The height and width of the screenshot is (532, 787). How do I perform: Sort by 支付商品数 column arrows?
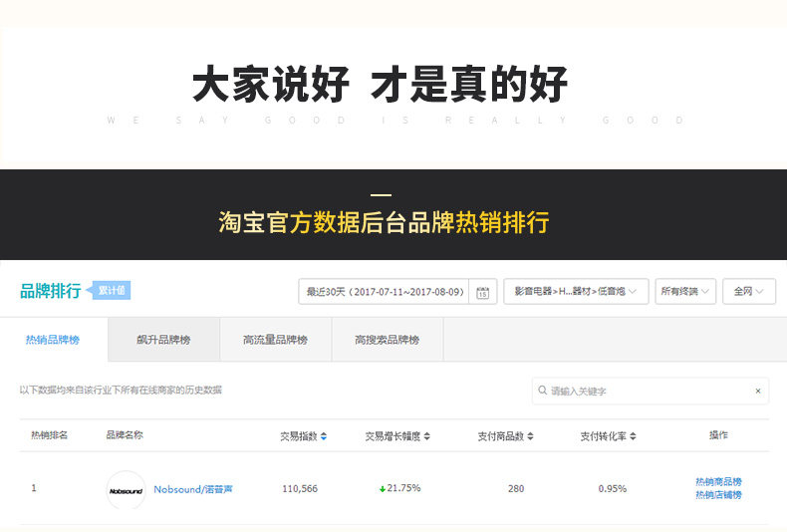click(x=531, y=436)
